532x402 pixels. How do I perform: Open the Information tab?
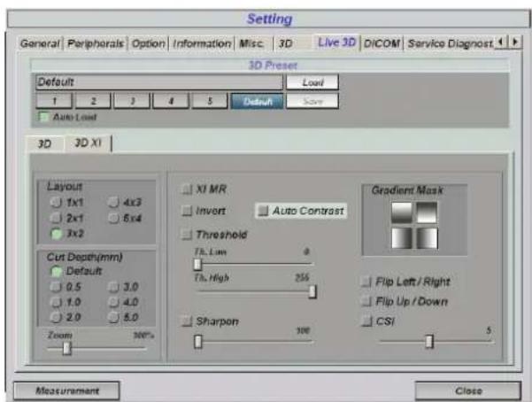click(x=202, y=43)
